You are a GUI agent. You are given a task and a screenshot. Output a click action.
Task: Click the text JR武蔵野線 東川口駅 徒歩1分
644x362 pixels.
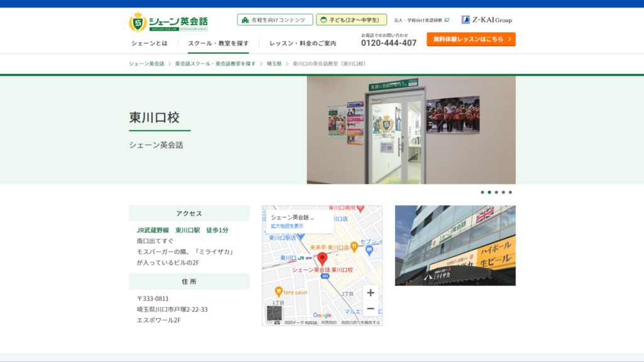(x=182, y=230)
